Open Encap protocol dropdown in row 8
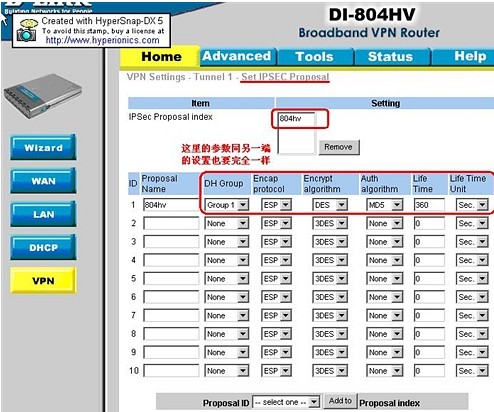The height and width of the screenshot is (412, 494). coord(276,334)
